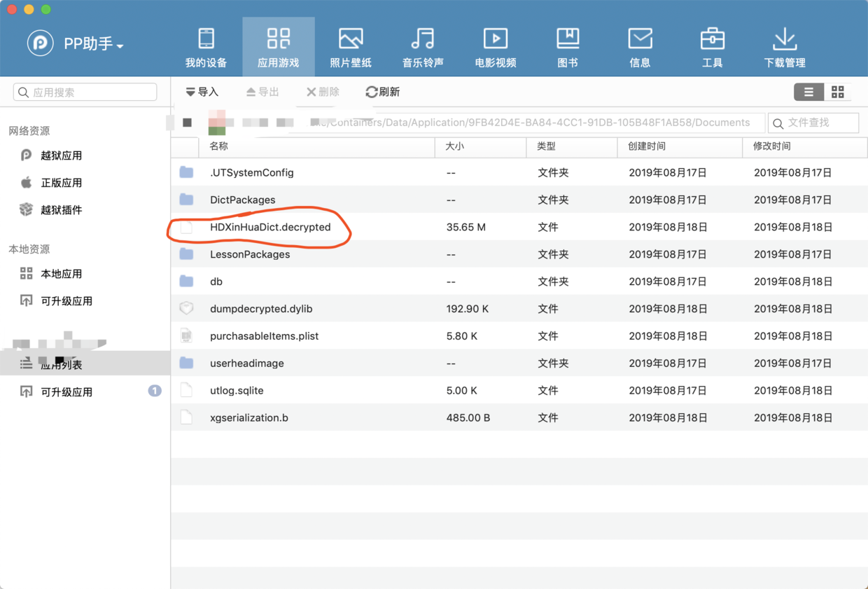
Task: Switch to list view layout
Action: click(x=808, y=92)
